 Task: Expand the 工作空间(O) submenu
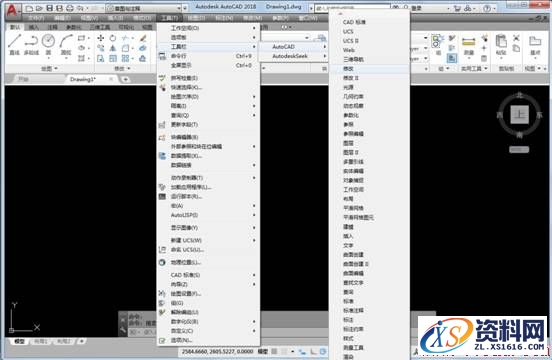pos(208,28)
